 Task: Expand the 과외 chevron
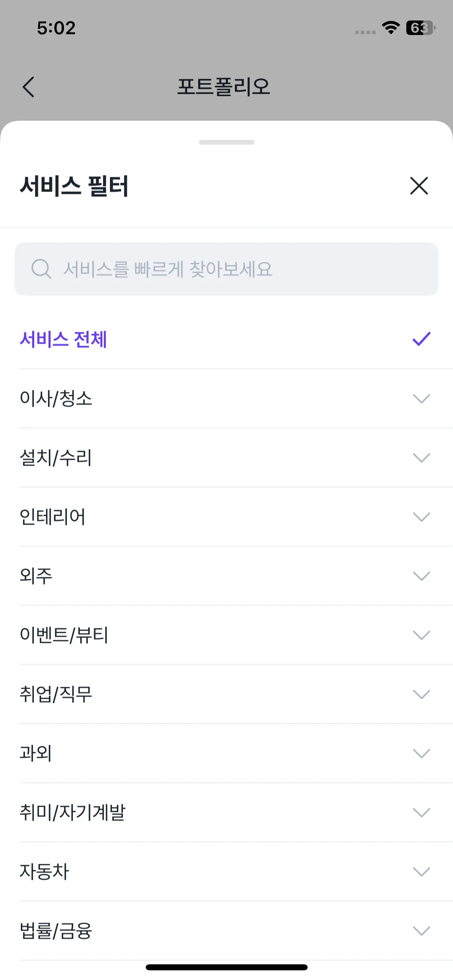(x=421, y=753)
